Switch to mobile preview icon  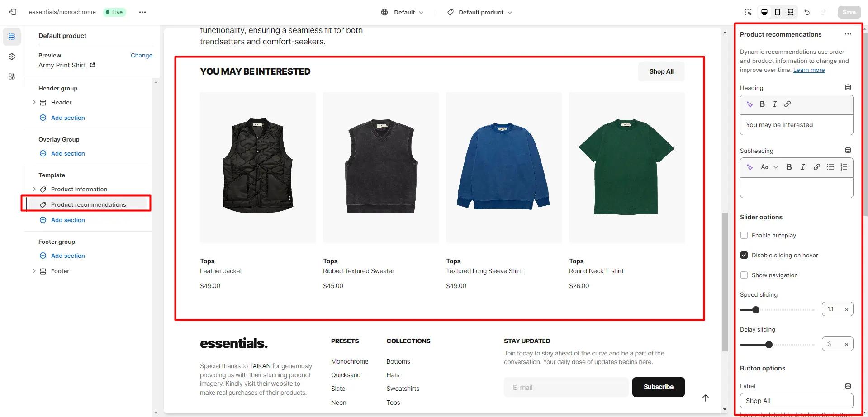point(778,12)
